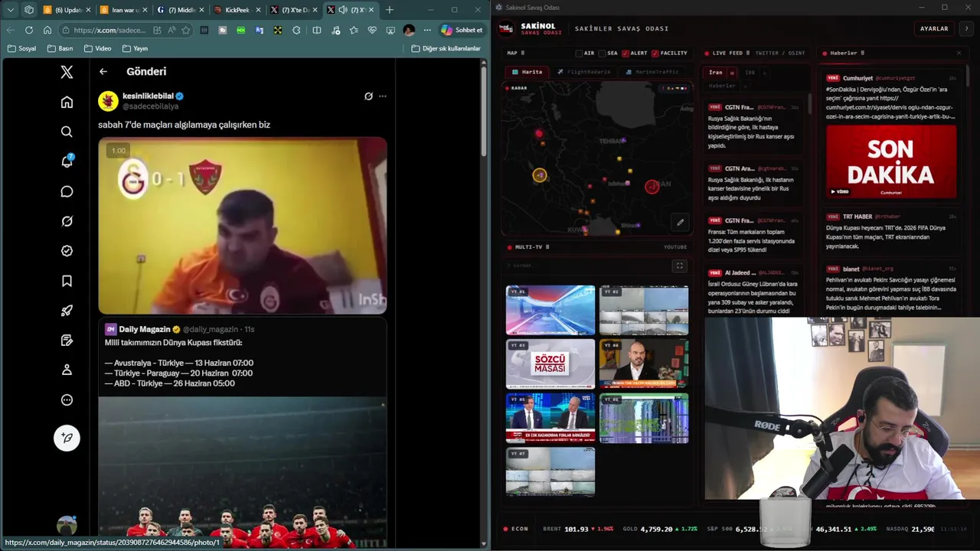
Task: Open the YT #5 stream thumbnail
Action: coord(550,419)
